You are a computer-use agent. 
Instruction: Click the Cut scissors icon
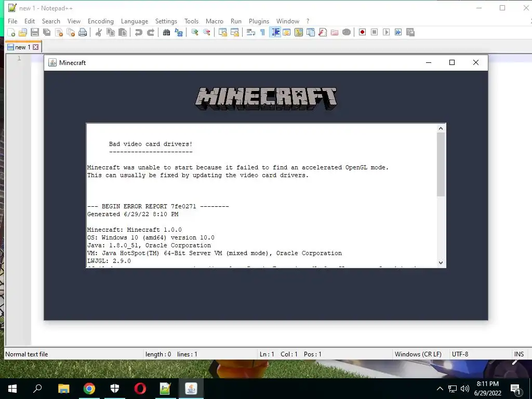click(98, 32)
